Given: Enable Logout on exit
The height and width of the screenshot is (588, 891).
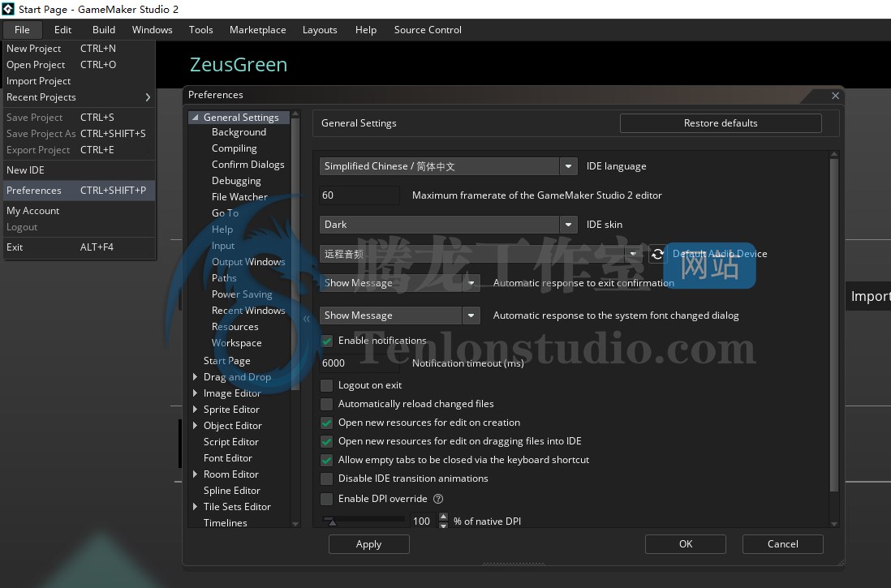Looking at the screenshot, I should [327, 385].
